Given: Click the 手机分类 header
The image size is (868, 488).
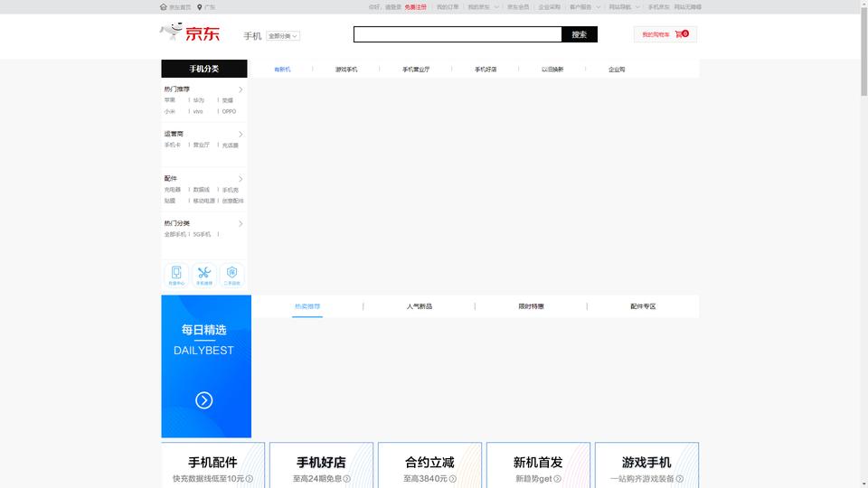Looking at the screenshot, I should click(x=204, y=69).
